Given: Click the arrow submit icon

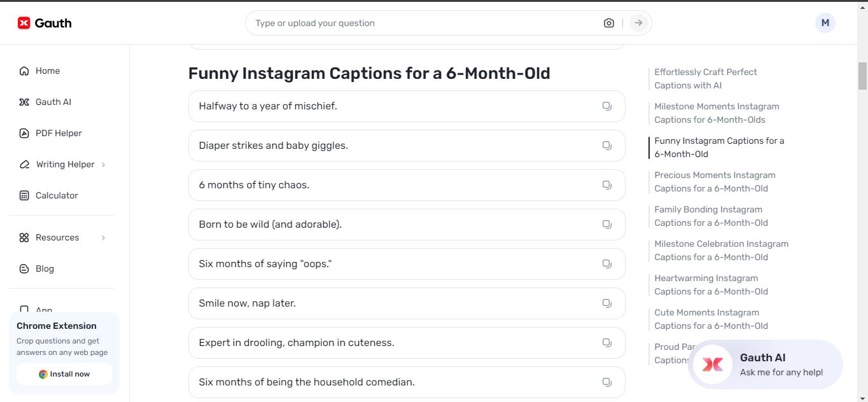Looking at the screenshot, I should point(638,22).
